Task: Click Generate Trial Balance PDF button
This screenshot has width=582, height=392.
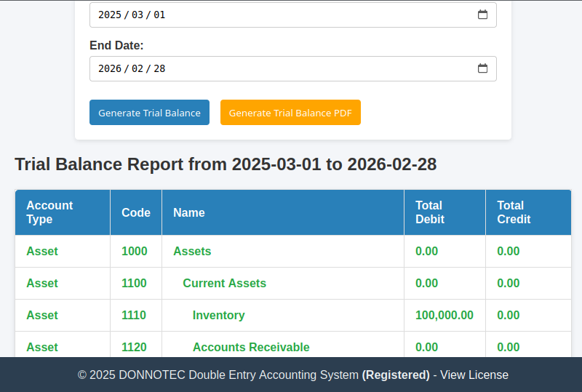Action: pos(290,113)
